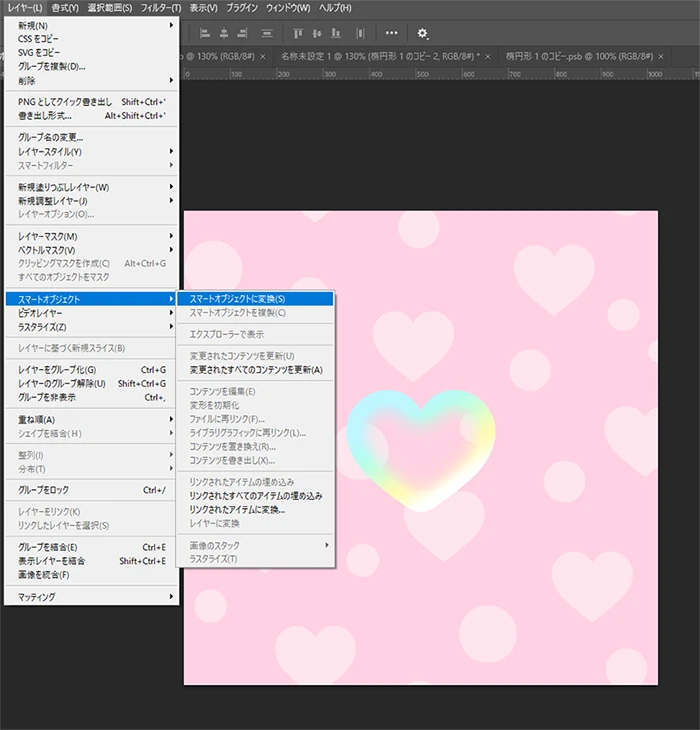Viewport: 700px width, 730px height.
Task: Click グループを複製(D)... menu entry
Action: click(52, 66)
